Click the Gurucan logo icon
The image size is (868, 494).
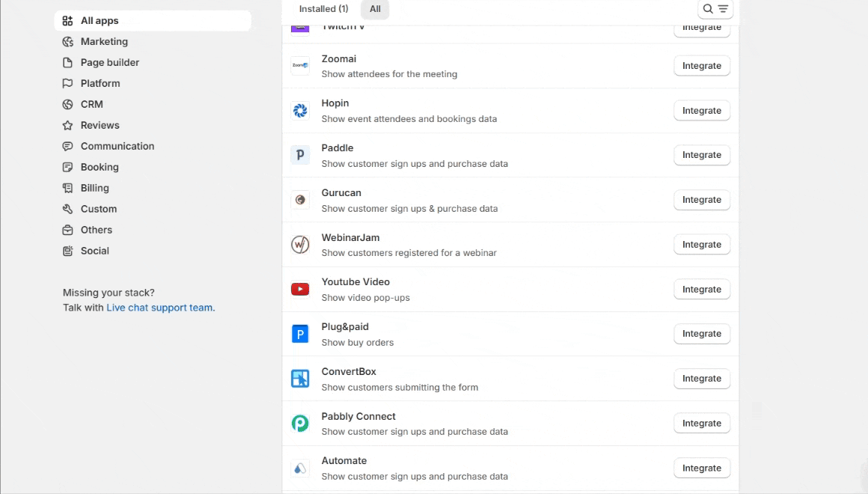coord(300,200)
